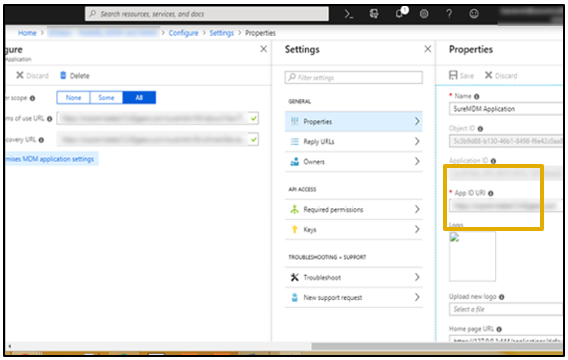Open the on-premises MDM application settings link
This screenshot has height=360, width=568.
[50, 159]
